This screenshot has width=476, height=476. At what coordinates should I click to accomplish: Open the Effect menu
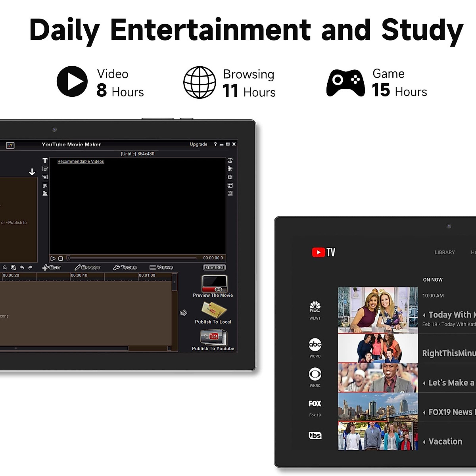pyautogui.click(x=88, y=268)
